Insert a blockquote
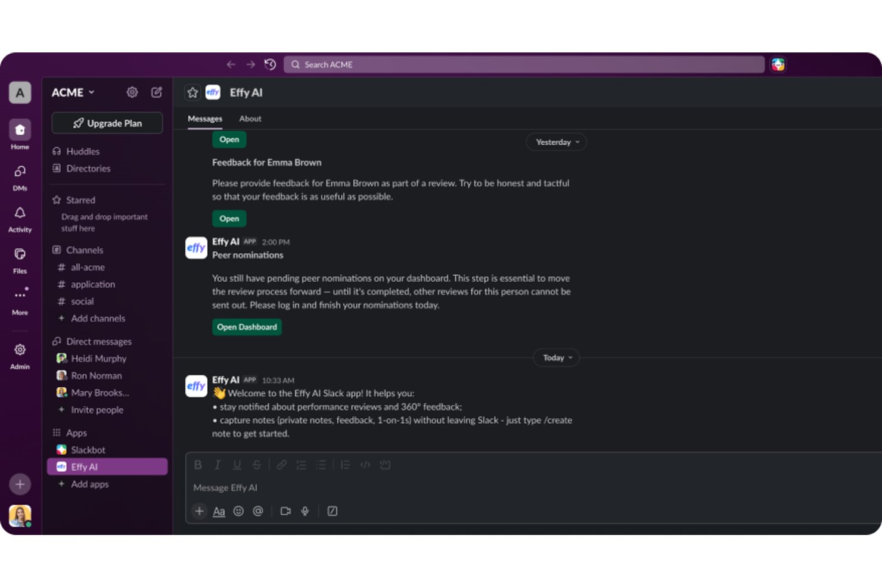 [x=346, y=465]
